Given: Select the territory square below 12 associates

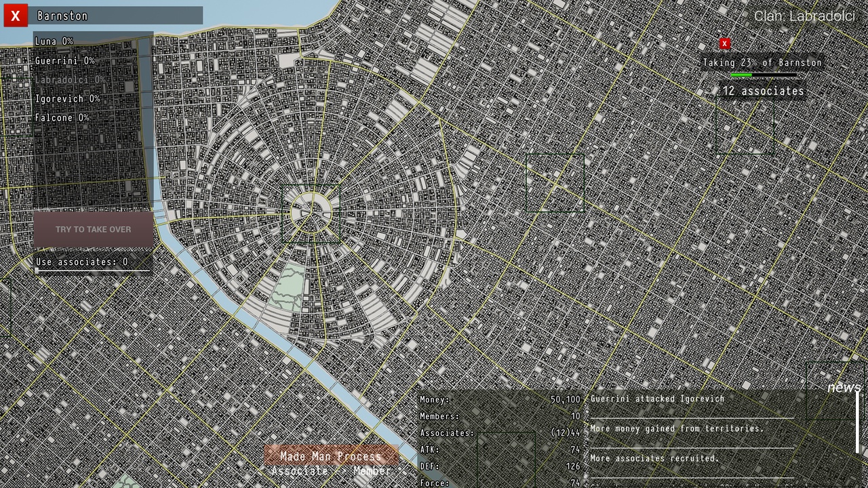Looking at the screenshot, I should coord(745,125).
